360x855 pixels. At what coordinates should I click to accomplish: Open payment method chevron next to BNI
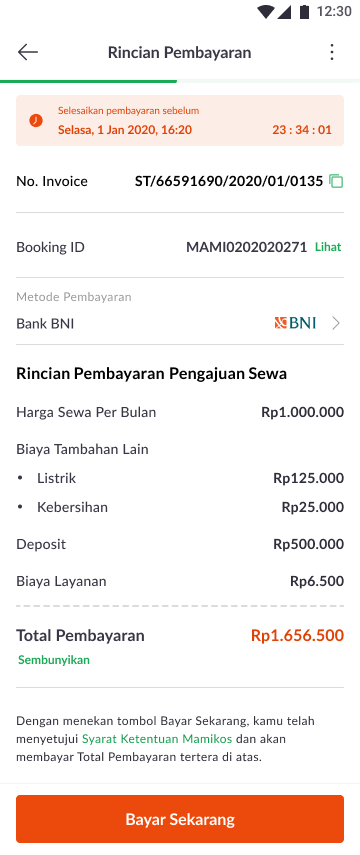(x=336, y=323)
